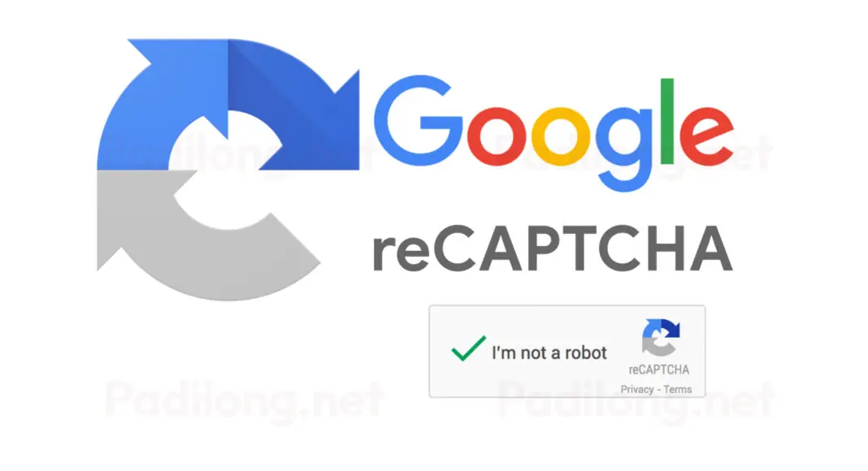This screenshot has width=868, height=471.
Task: Click the small reCAPTCHA text under logo
Action: tap(659, 369)
